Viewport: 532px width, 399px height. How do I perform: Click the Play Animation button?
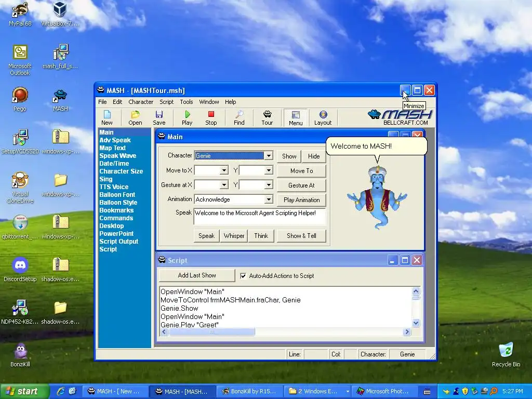[302, 200]
